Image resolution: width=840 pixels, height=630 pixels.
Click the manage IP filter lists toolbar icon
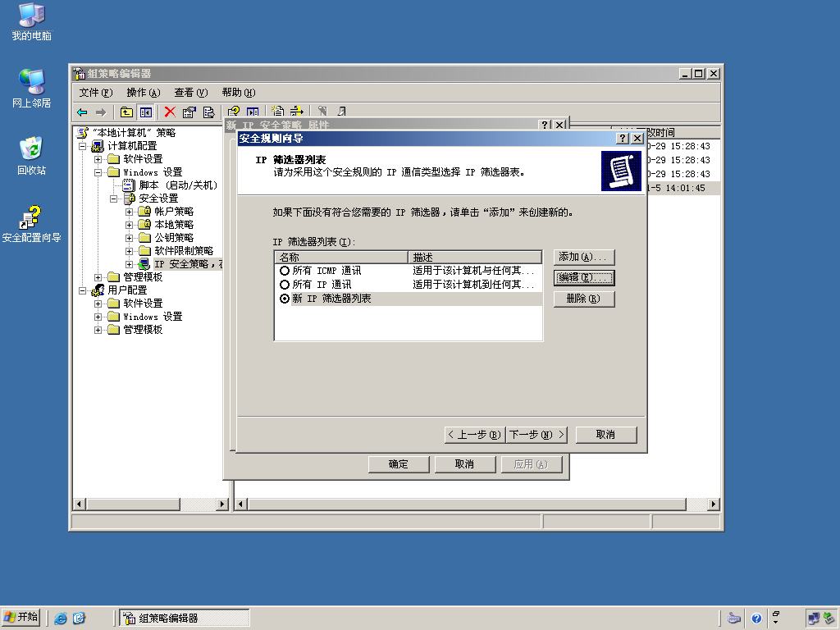click(x=296, y=112)
